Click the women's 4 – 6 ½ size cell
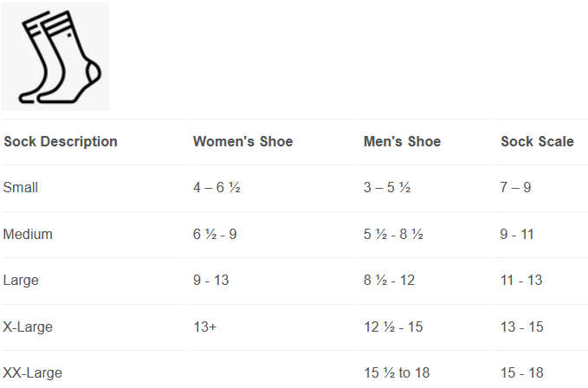This screenshot has height=388, width=588. [x=216, y=188]
